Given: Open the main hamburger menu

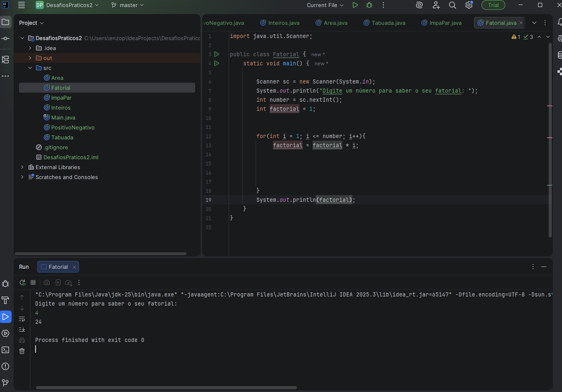Looking at the screenshot, I should (22, 5).
